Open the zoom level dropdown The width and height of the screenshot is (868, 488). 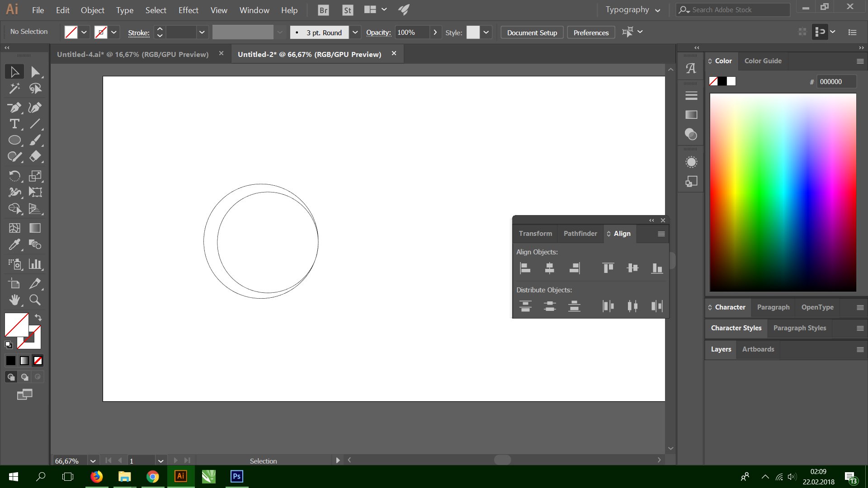click(x=93, y=461)
